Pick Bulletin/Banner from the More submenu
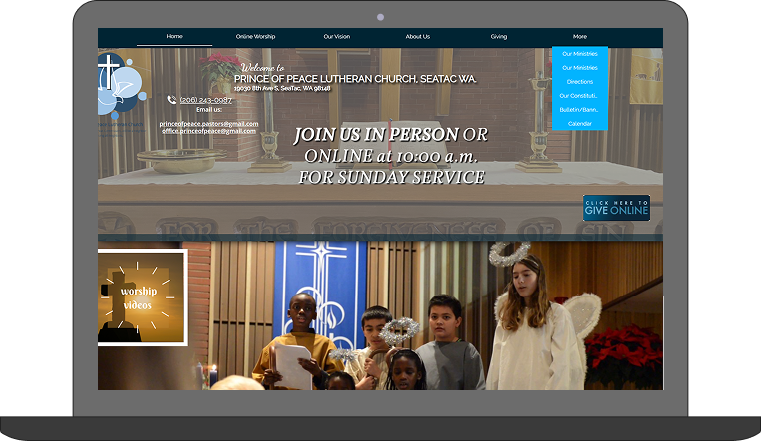 (x=579, y=109)
